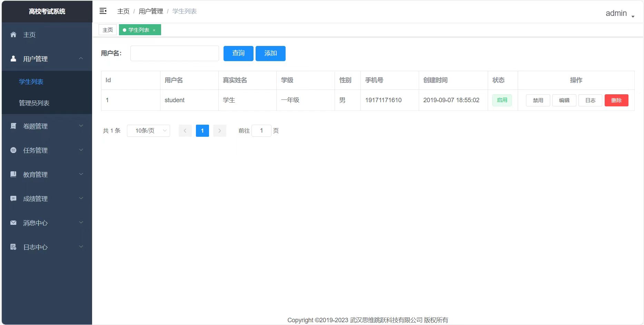Click the log icon beside 日志中心
This screenshot has width=644, height=325.
tap(13, 247)
